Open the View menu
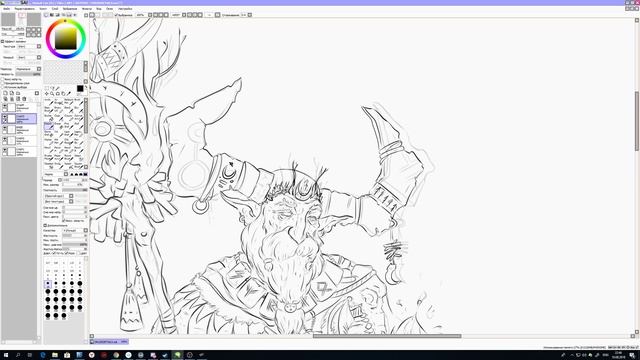 (99, 9)
